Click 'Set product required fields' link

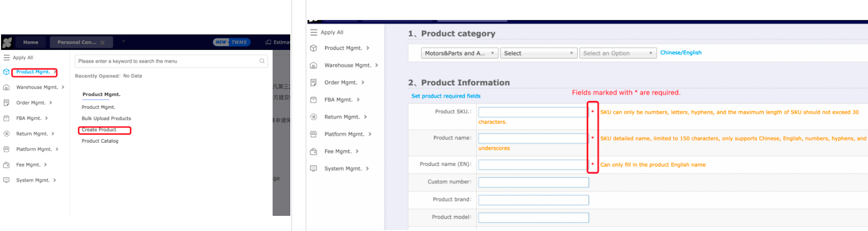446,96
